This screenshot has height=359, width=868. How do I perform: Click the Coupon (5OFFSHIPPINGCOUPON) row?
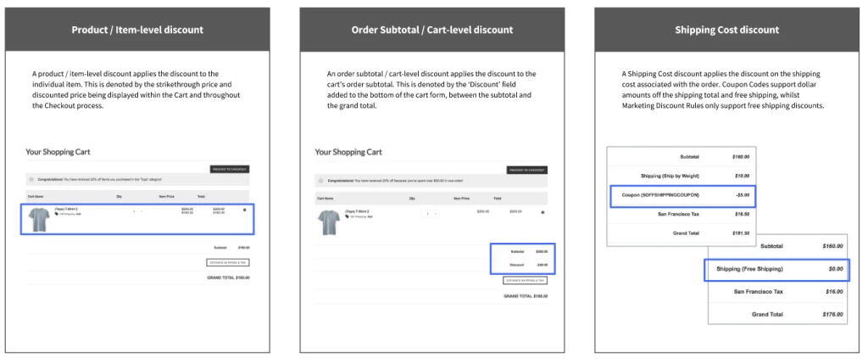683,196
